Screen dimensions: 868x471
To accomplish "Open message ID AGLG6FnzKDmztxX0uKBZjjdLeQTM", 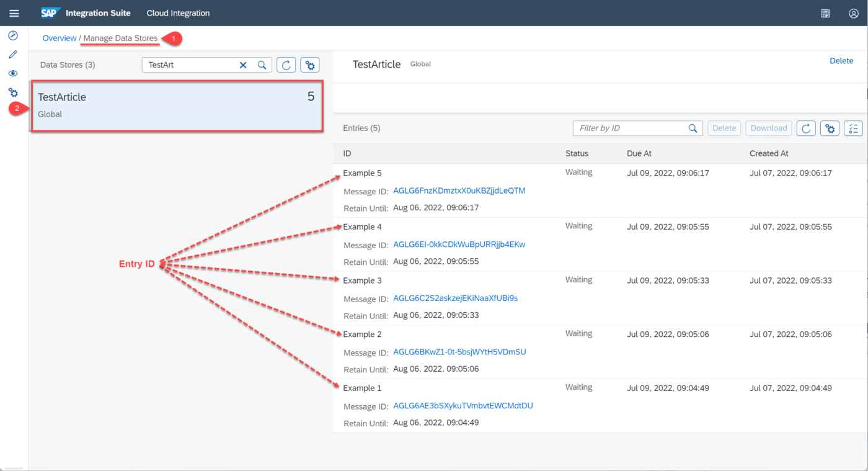I will pos(459,191).
